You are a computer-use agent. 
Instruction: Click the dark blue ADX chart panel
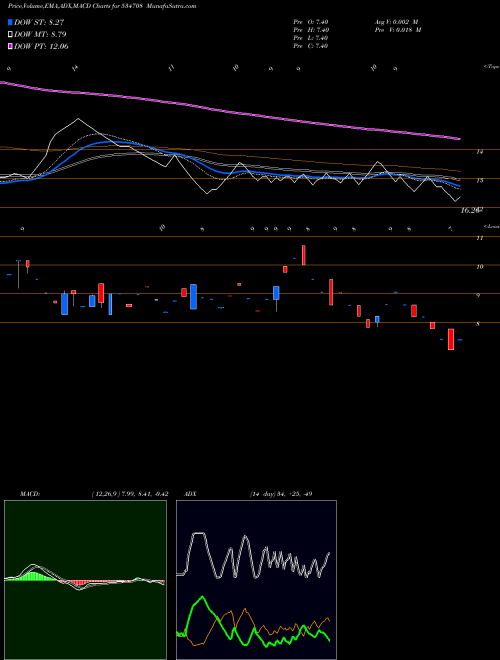tap(256, 580)
